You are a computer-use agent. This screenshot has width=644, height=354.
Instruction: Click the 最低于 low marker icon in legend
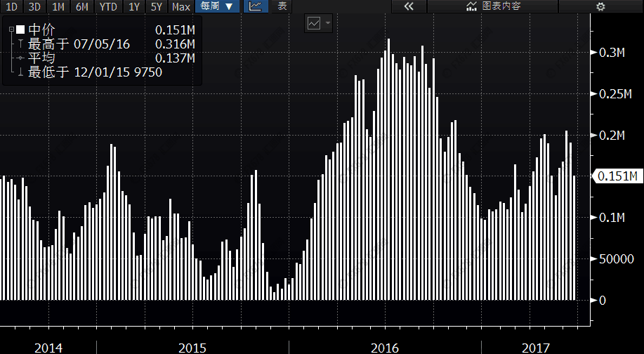click(21, 72)
